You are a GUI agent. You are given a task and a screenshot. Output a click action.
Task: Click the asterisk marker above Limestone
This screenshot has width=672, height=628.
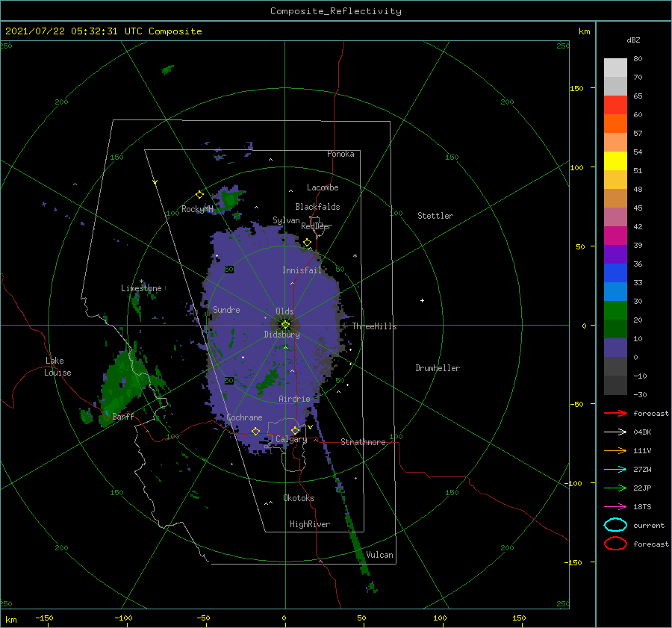(x=141, y=282)
